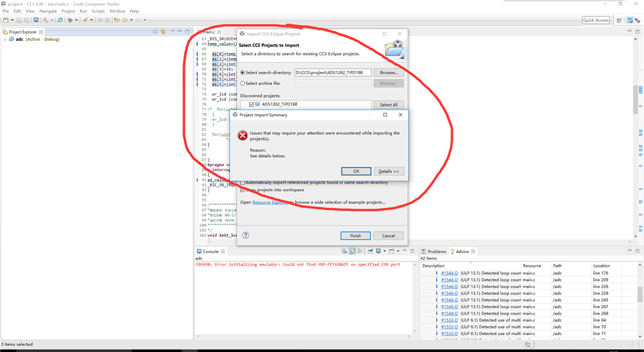The height and width of the screenshot is (352, 644).
Task: Open the Back history dropdown arrow
Action: (x=131, y=20)
